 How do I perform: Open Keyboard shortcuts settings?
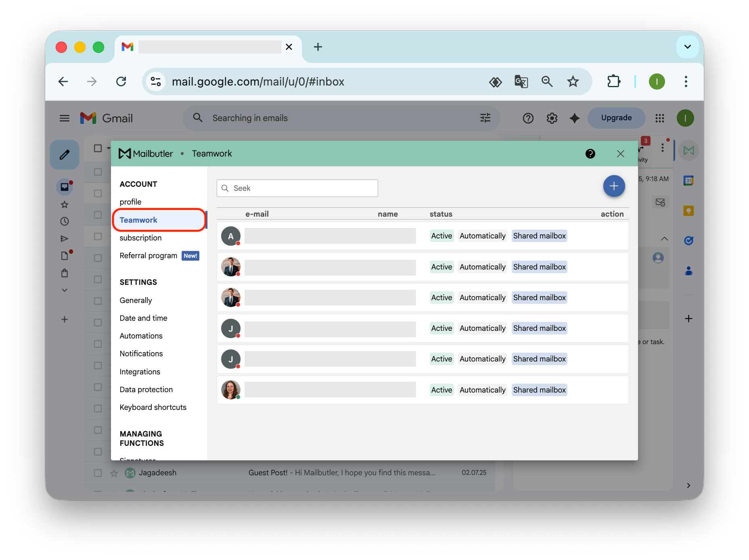(153, 407)
